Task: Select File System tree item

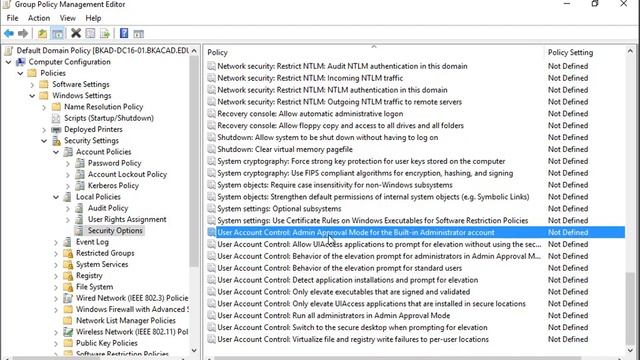Action: (x=94, y=287)
